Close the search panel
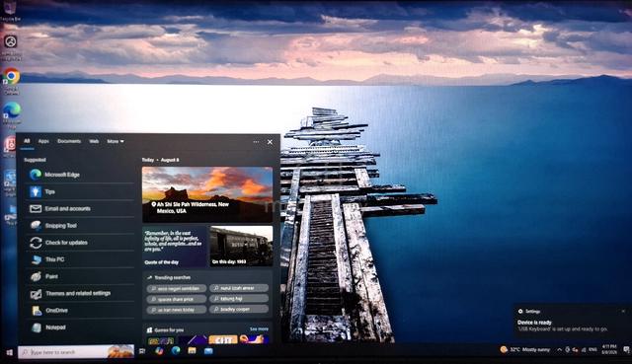Screen dimensions: 632x364 click(x=270, y=142)
